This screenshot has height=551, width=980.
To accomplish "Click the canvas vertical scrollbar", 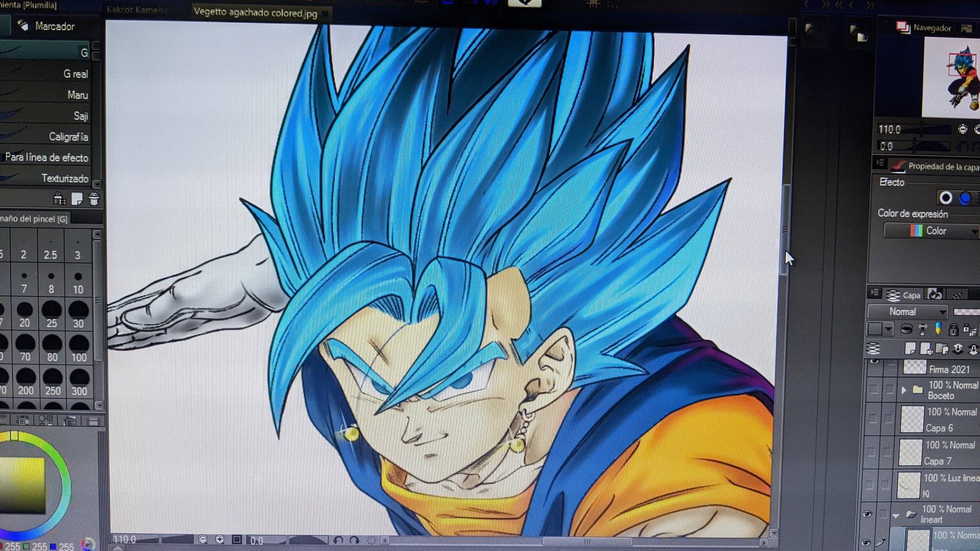I will click(x=785, y=230).
